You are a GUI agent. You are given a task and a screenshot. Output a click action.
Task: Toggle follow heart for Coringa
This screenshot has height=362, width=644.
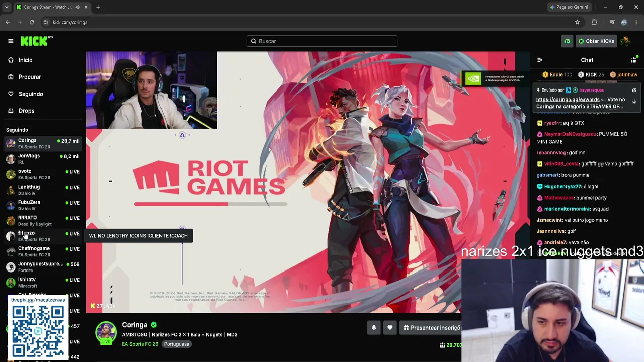390,328
